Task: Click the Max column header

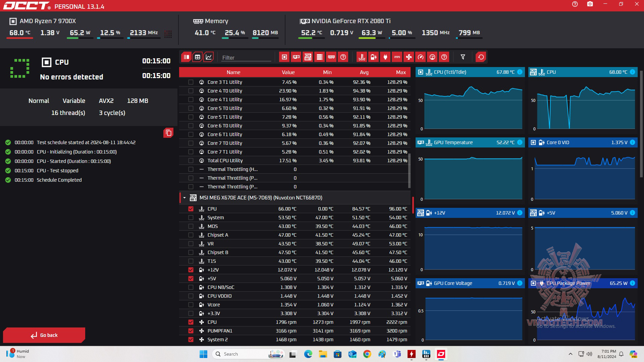Action: (400, 72)
